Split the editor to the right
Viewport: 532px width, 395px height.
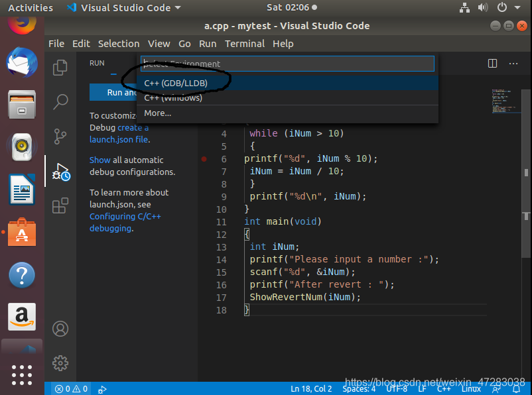pyautogui.click(x=492, y=64)
